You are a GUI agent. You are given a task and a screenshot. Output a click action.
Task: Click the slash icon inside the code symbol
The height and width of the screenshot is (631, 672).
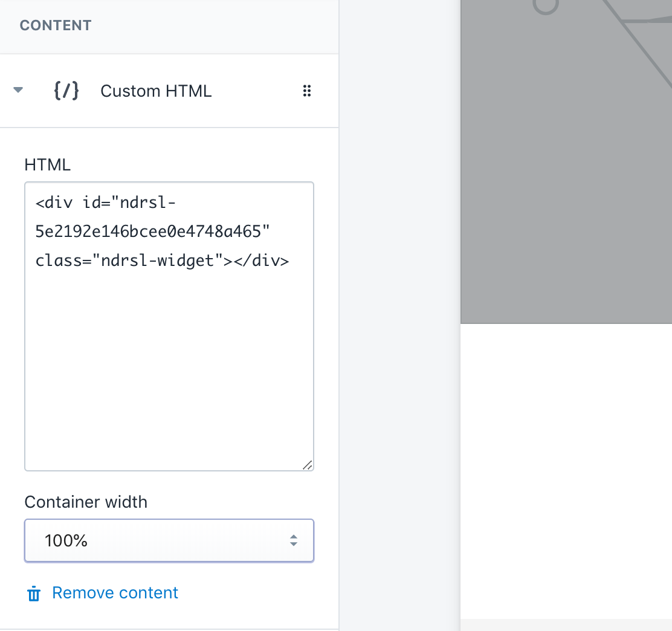[65, 91]
